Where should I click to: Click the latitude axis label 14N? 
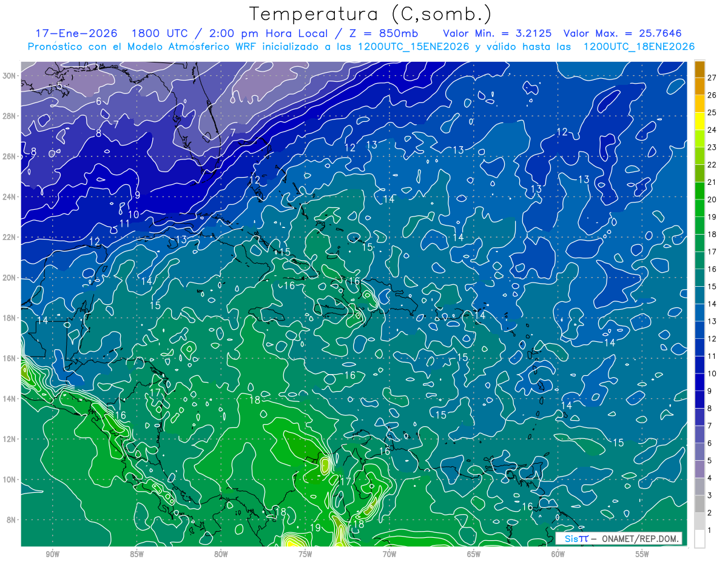pos(10,398)
